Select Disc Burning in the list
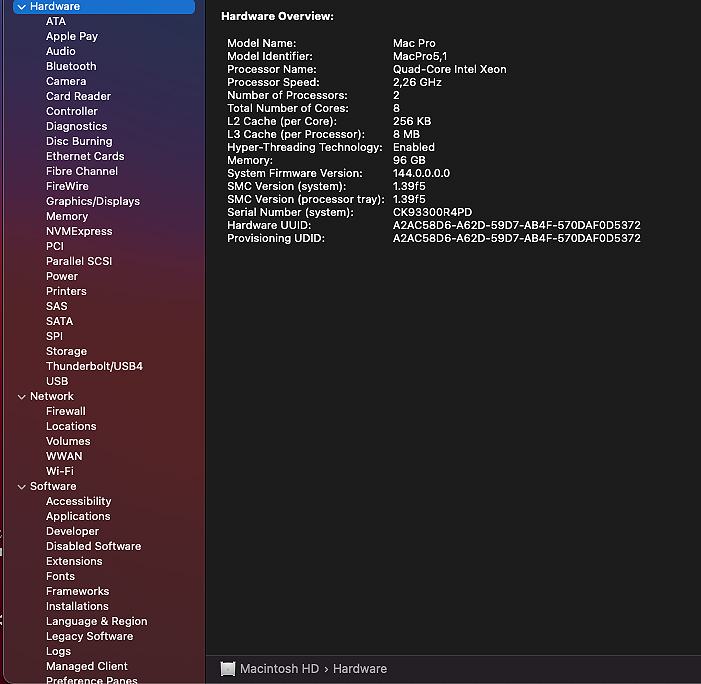Viewport: 701px width, 684px height. pos(79,141)
